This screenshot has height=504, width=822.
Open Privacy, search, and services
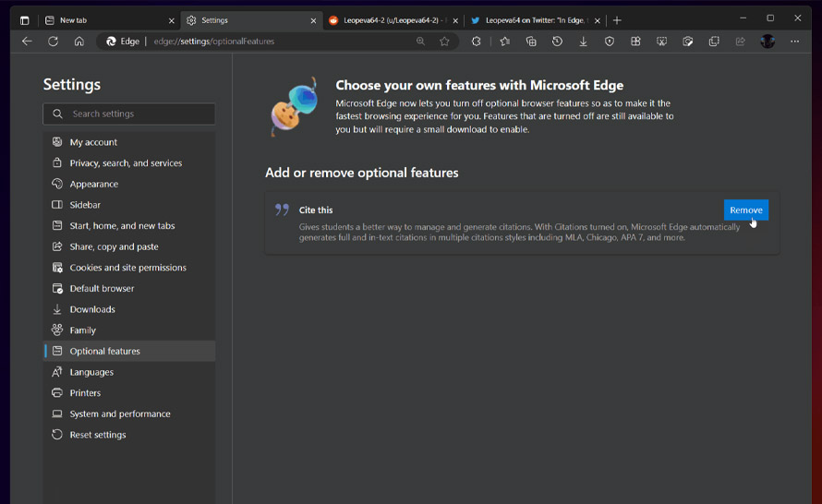click(x=129, y=163)
